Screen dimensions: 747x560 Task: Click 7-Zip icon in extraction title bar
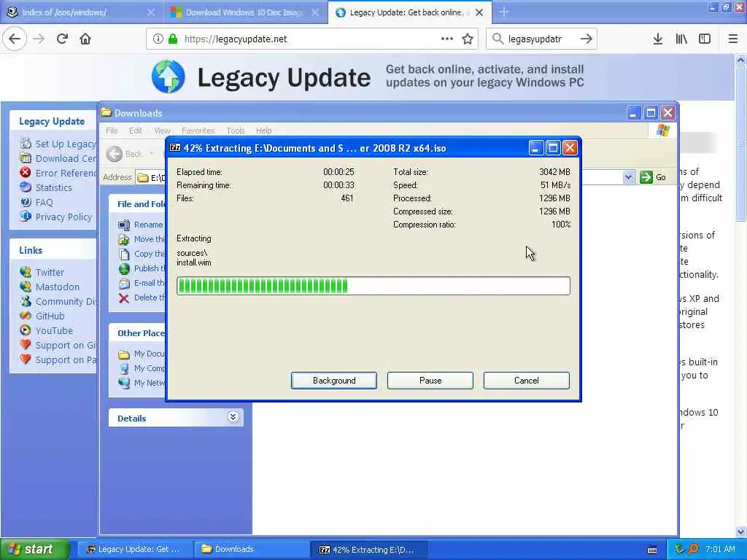click(x=175, y=147)
